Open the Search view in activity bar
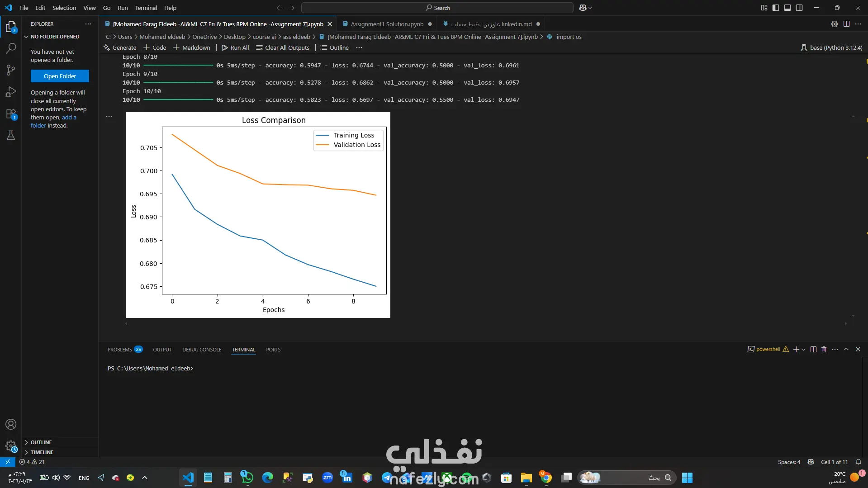The width and height of the screenshot is (868, 488). coord(11,48)
